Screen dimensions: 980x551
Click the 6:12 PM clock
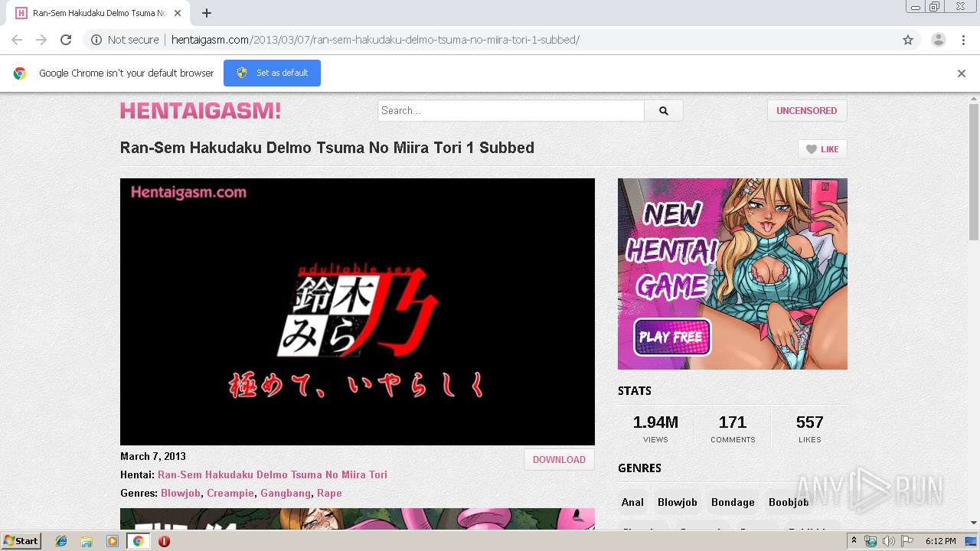(940, 541)
